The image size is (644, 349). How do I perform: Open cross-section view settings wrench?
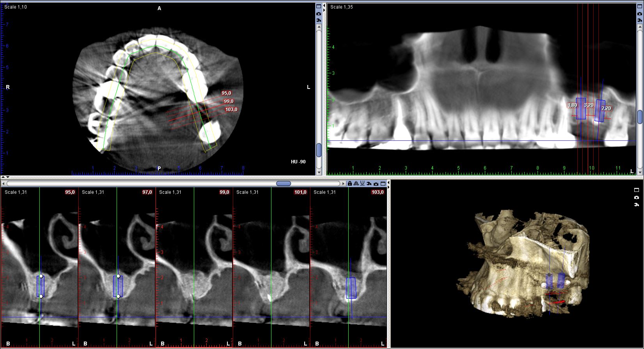coord(369,184)
